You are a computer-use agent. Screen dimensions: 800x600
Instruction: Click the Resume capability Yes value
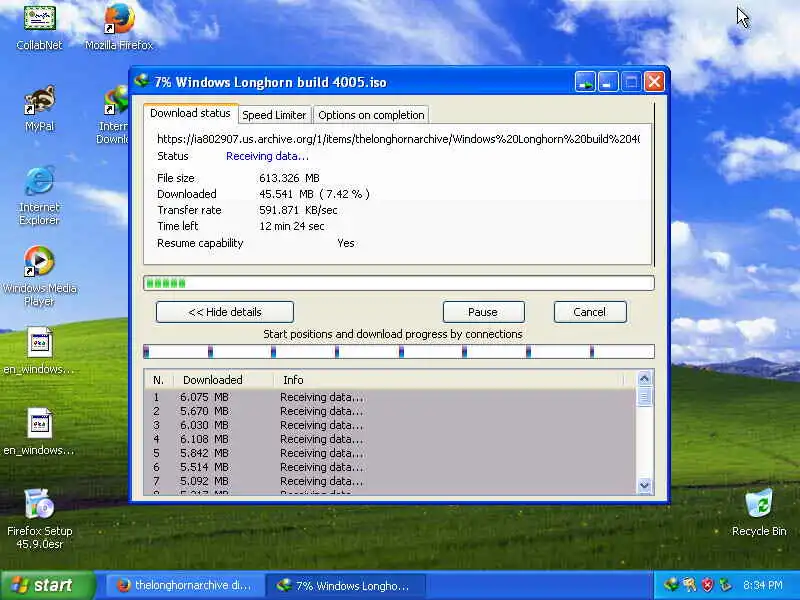pyautogui.click(x=346, y=243)
